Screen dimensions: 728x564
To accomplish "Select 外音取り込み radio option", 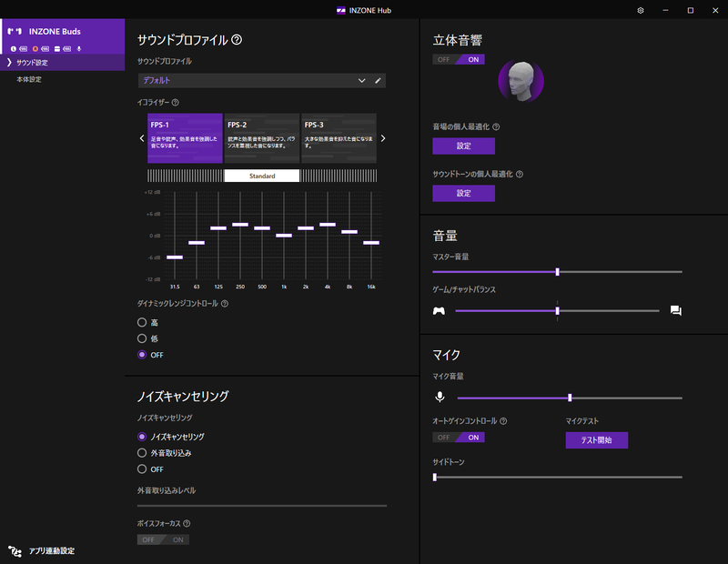I will click(142, 453).
